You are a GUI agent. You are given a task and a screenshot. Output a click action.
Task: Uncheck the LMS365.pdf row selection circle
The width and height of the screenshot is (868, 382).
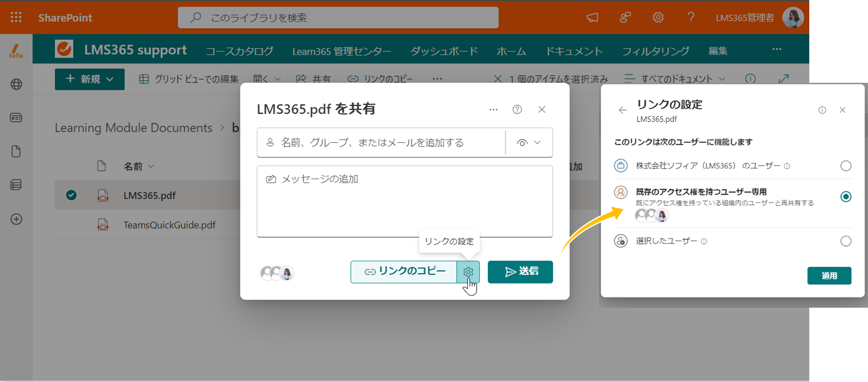(x=71, y=195)
